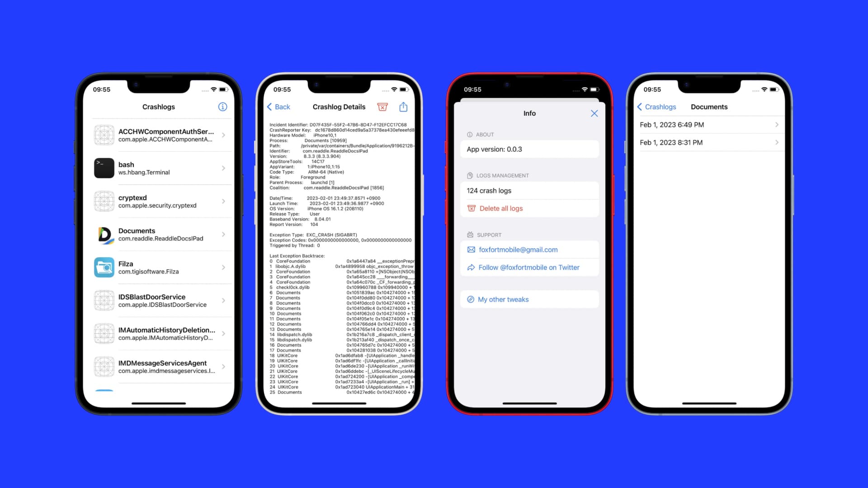Image resolution: width=868 pixels, height=488 pixels.
Task: Expand the bash crash log entry
Action: [x=159, y=168]
